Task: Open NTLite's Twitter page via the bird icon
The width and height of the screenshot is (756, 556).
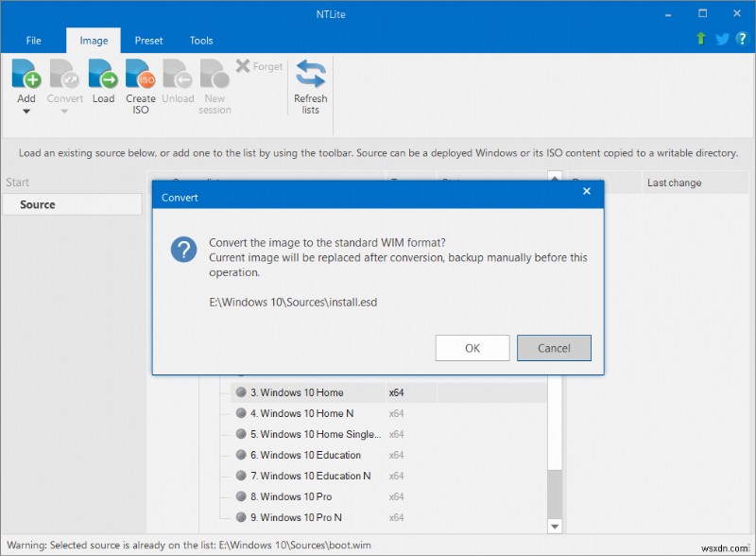Action: [721, 40]
